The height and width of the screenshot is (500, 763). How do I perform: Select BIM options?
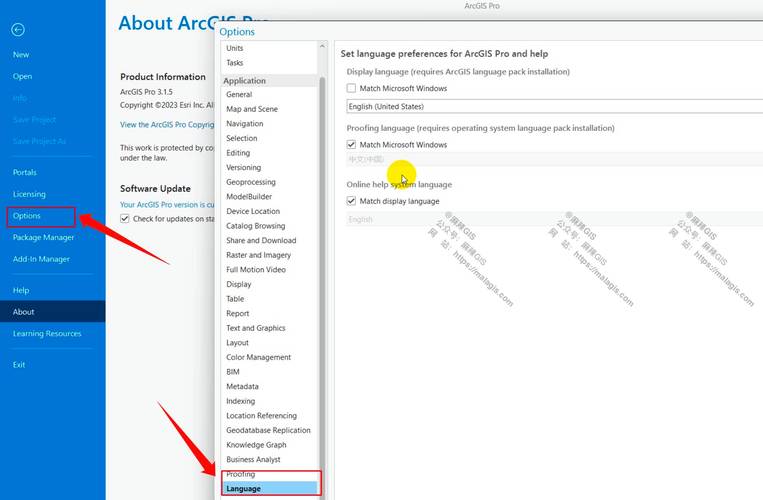click(233, 372)
